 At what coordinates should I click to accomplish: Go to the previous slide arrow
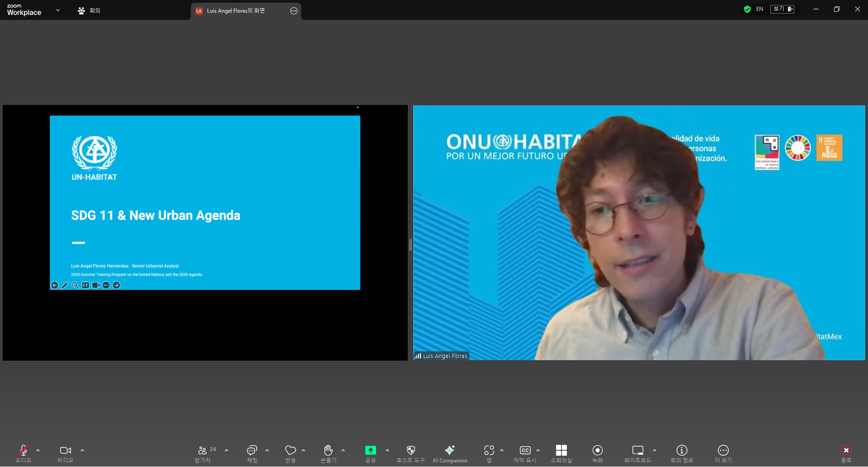coord(55,285)
